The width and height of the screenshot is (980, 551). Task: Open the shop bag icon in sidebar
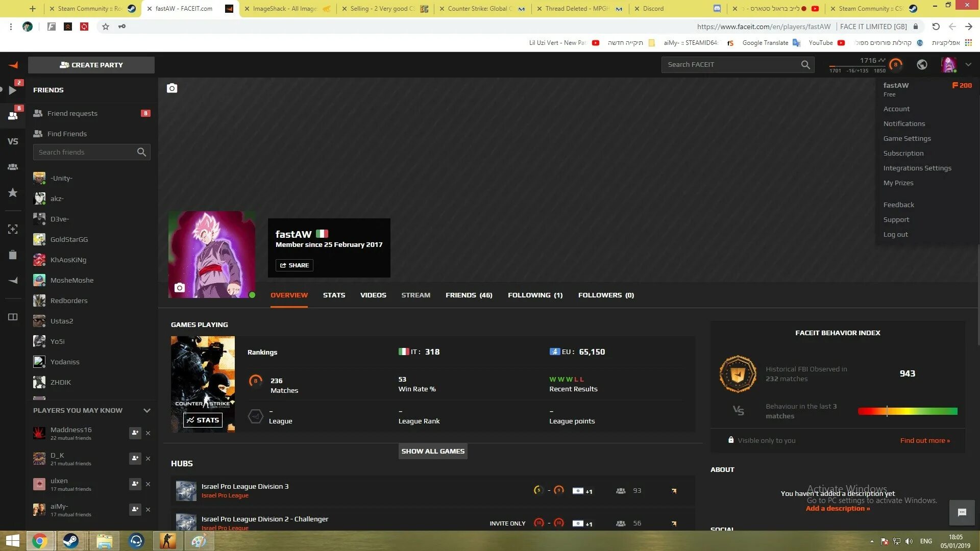[13, 255]
